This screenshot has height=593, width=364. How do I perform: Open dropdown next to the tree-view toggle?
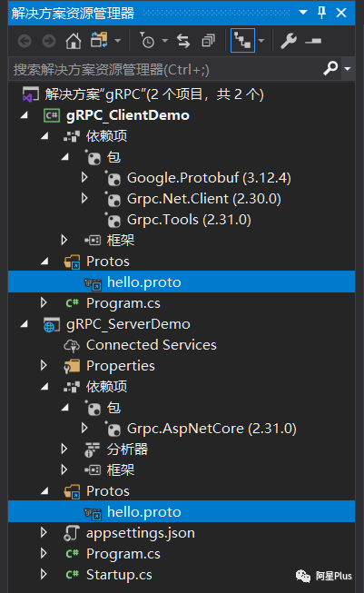[261, 41]
